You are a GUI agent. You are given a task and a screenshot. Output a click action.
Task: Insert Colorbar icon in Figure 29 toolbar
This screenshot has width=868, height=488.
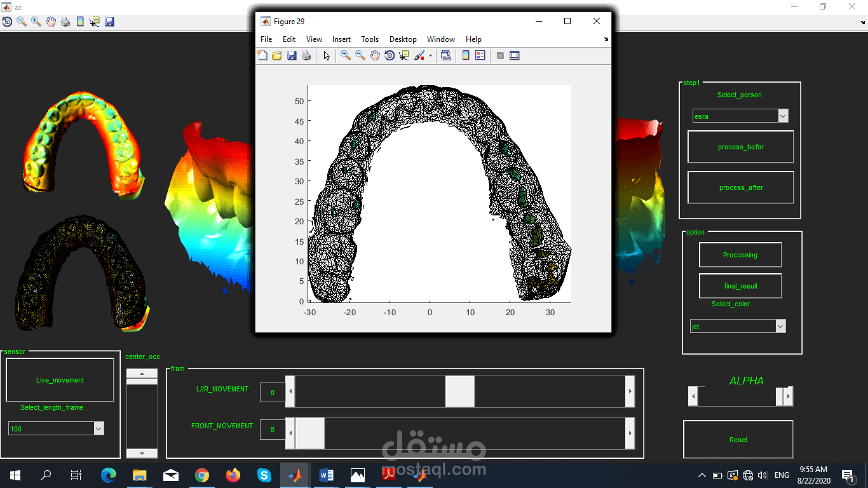[x=466, y=56]
